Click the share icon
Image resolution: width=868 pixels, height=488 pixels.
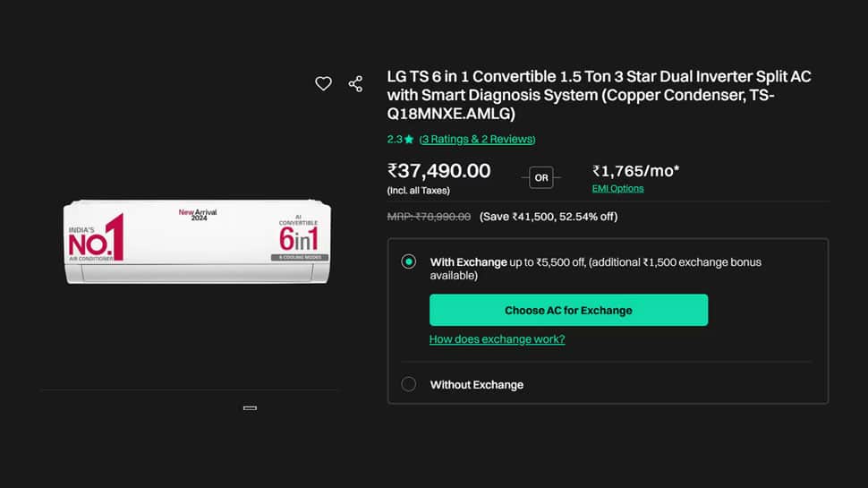pyautogui.click(x=355, y=83)
